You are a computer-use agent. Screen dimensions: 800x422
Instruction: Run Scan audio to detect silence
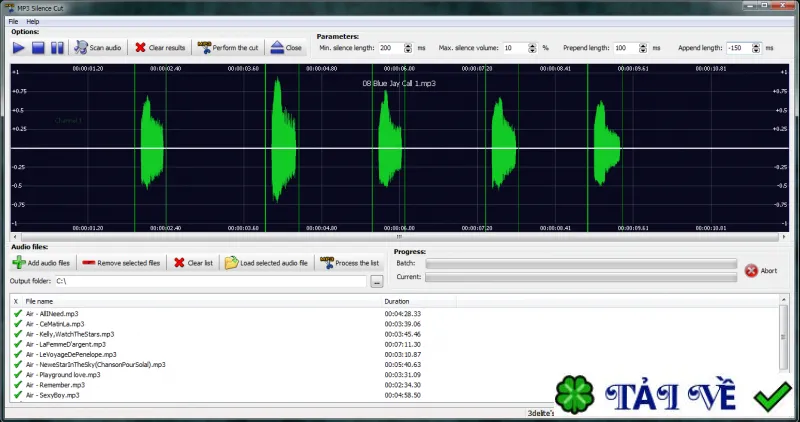98,48
